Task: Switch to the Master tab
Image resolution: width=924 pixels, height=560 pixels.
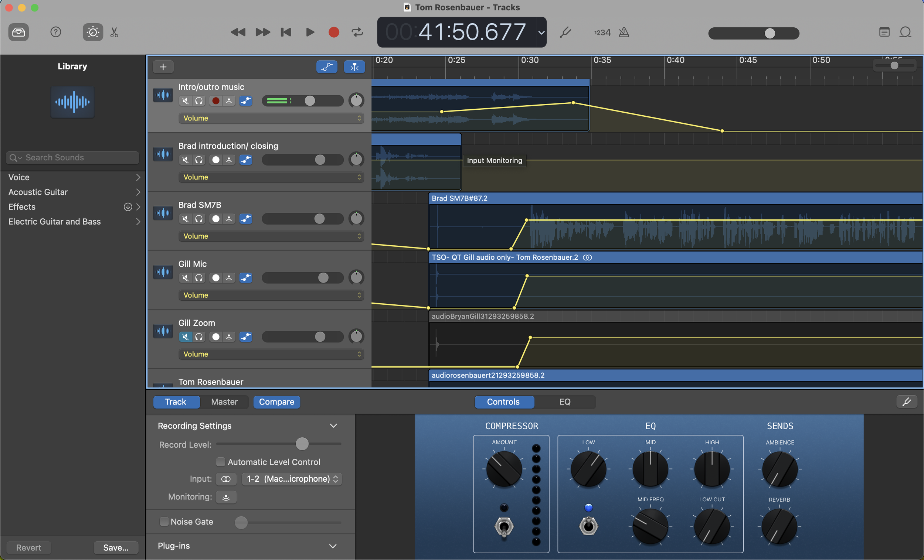Action: coord(224,402)
